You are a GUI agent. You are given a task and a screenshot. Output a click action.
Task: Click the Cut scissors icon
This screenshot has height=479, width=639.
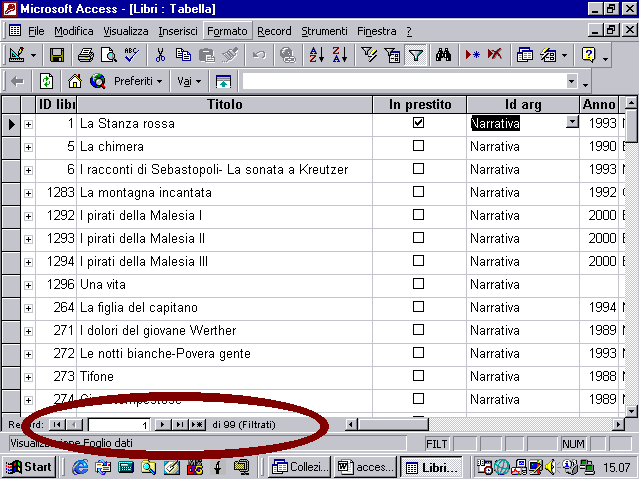160,55
